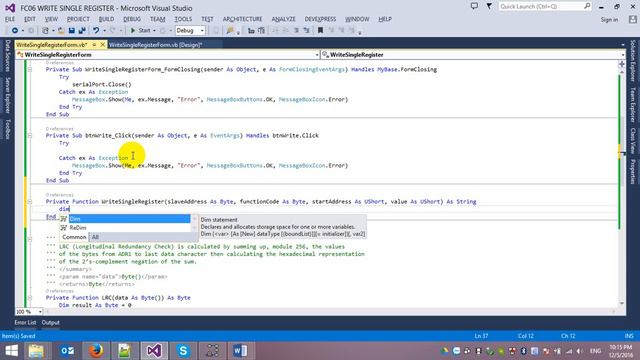Switch to WriteSingleRegisterForm.vb [Design] tab
This screenshot has width=640, height=360.
156,44
